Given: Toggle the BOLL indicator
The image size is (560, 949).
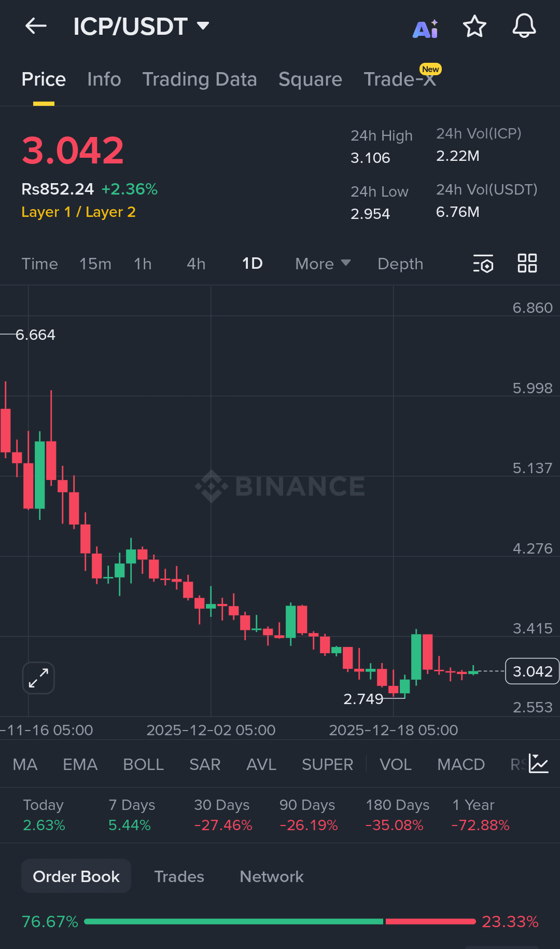Looking at the screenshot, I should (x=144, y=764).
